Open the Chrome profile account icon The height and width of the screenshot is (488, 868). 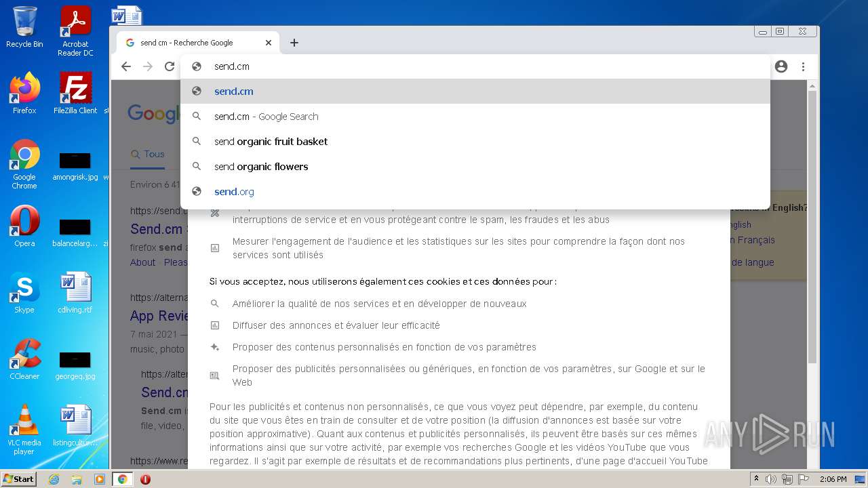click(x=781, y=66)
